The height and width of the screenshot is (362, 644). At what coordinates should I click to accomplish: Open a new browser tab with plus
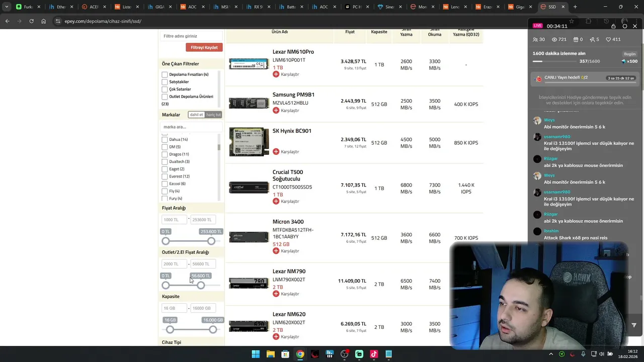(575, 7)
